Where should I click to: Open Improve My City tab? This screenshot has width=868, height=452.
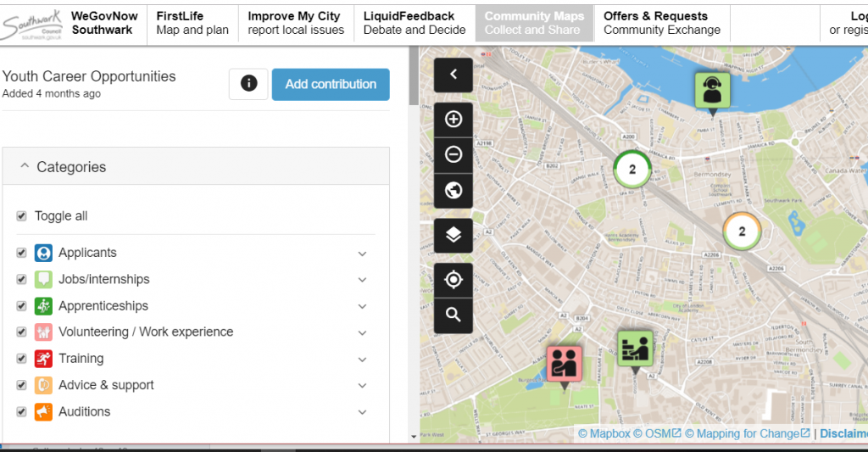(x=296, y=23)
